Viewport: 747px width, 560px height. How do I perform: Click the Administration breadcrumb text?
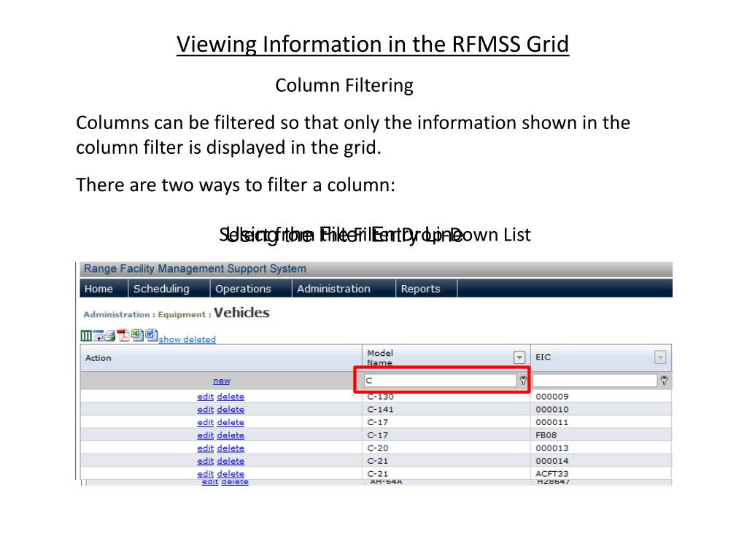tap(117, 314)
